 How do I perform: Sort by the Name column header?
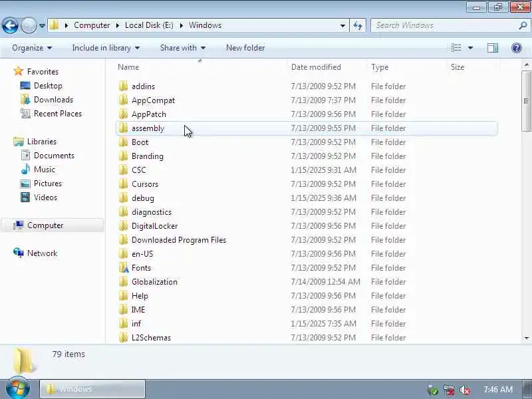coord(128,67)
